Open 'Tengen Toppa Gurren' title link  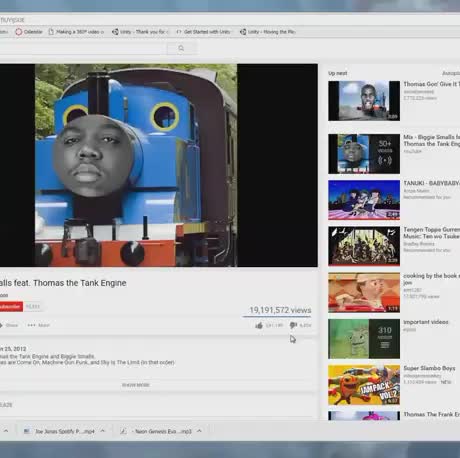431,233
